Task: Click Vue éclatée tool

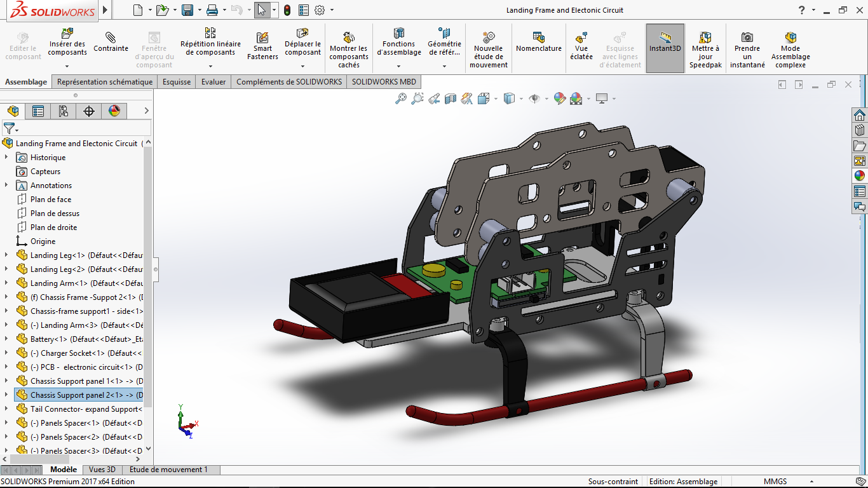Action: (x=581, y=46)
